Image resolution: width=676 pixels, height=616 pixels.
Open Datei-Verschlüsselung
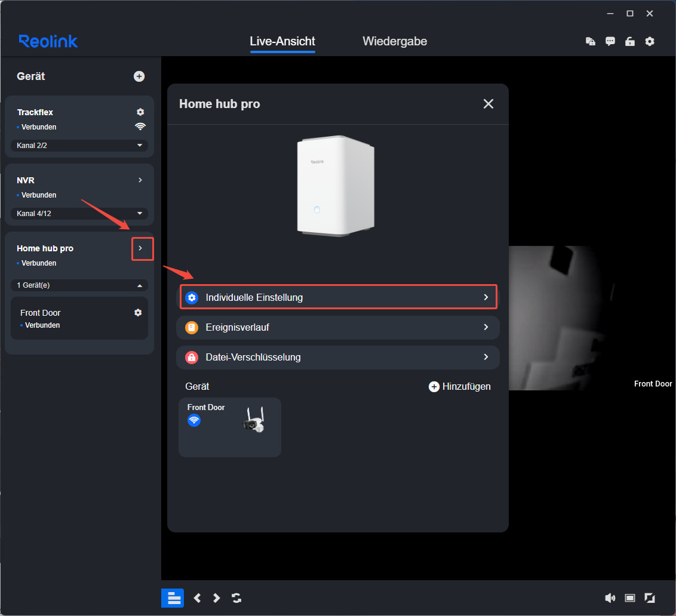pyautogui.click(x=338, y=357)
